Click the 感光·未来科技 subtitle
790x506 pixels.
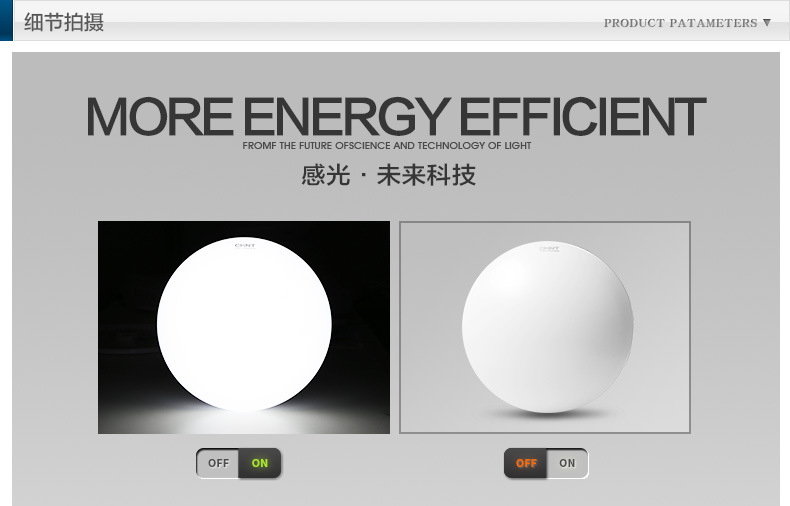388,175
